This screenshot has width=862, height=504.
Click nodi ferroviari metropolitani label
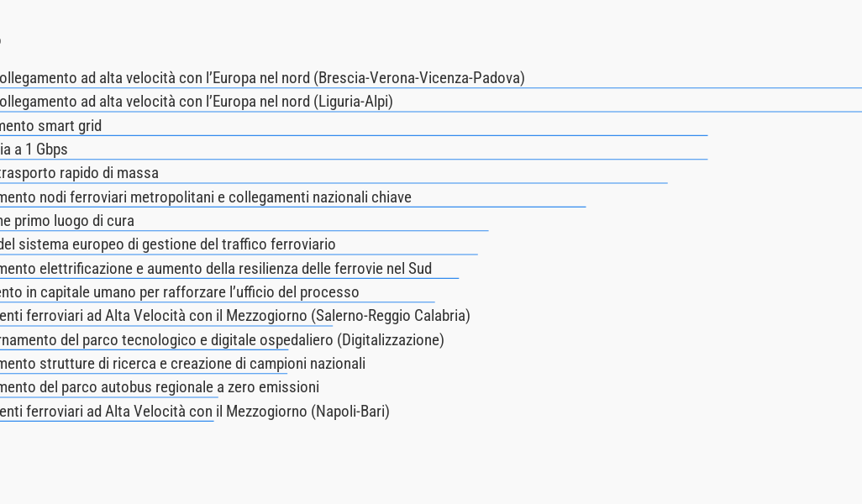tap(206, 197)
